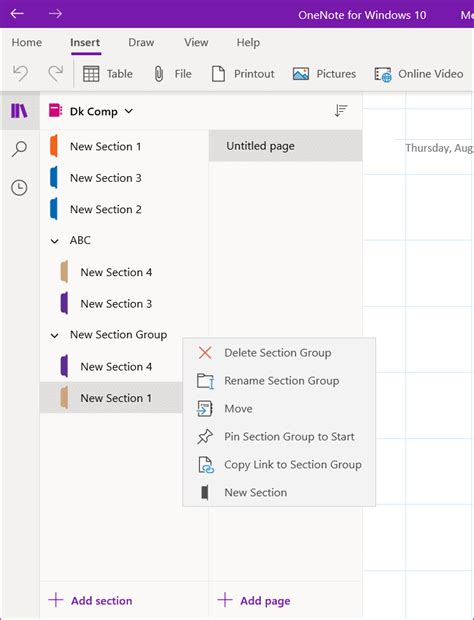Redo the last action

[55, 74]
